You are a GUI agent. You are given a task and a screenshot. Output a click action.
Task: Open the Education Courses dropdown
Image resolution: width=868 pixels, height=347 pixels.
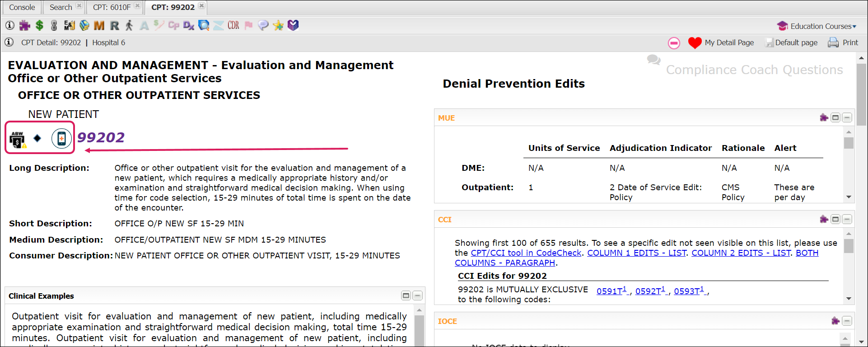pos(817,26)
